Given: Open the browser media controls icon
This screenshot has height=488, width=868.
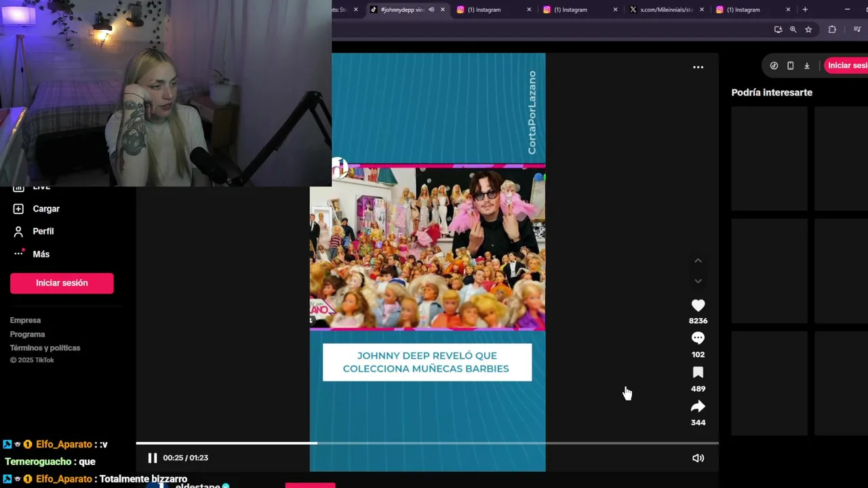Looking at the screenshot, I should [857, 29].
